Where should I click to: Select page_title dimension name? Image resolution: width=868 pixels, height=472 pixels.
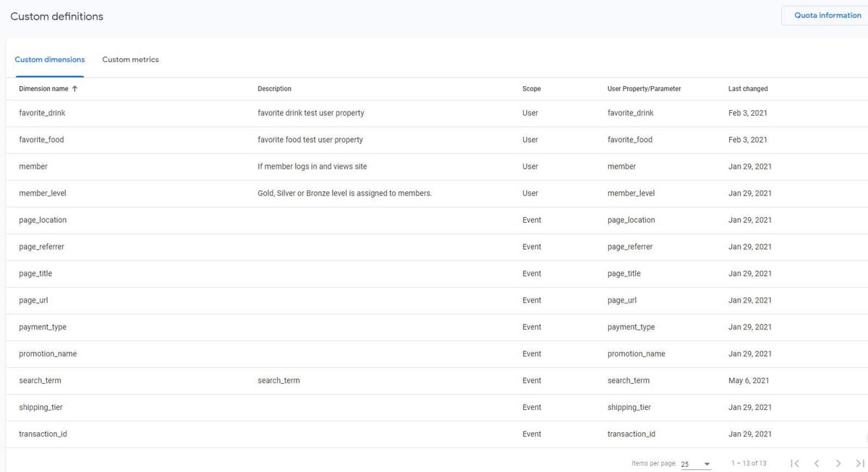pyautogui.click(x=35, y=274)
